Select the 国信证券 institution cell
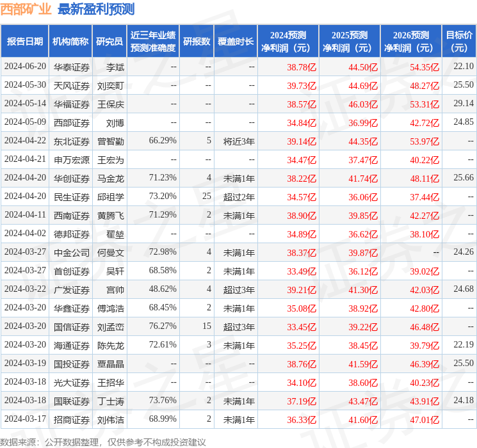 72,326
